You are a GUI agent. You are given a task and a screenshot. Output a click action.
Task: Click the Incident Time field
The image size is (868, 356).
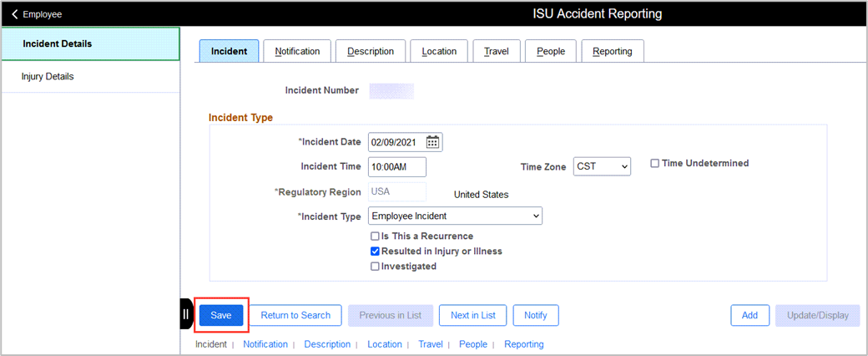pyautogui.click(x=397, y=166)
